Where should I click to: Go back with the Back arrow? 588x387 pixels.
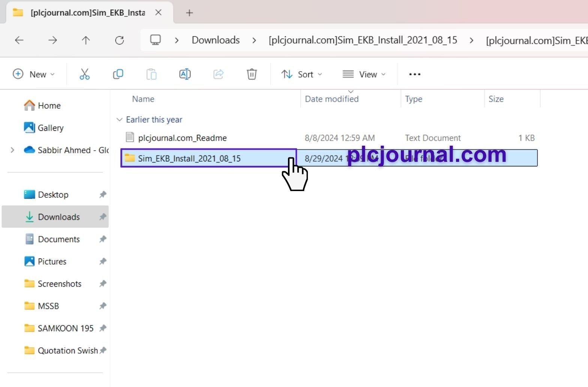pos(19,40)
